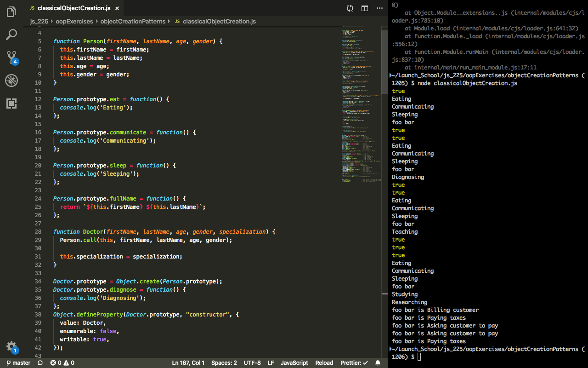
Task: Close the classicalObjectCreation.js tab
Action: (x=117, y=8)
